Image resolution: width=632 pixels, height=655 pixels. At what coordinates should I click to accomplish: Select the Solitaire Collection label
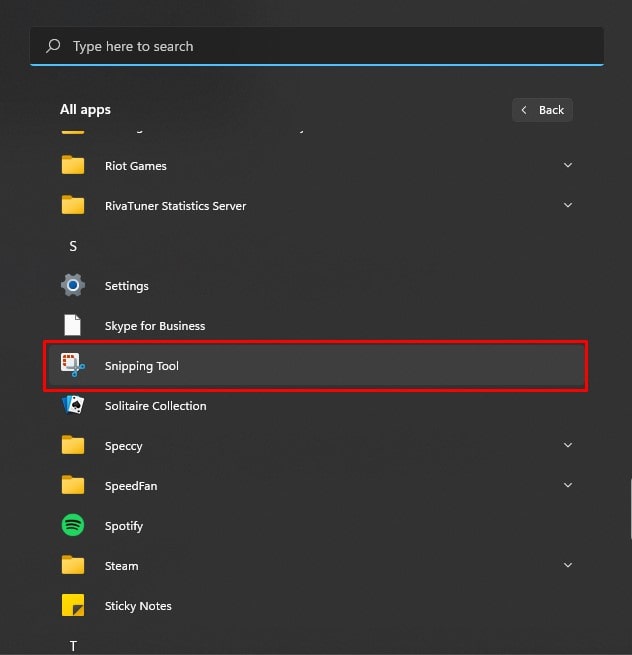click(x=155, y=406)
